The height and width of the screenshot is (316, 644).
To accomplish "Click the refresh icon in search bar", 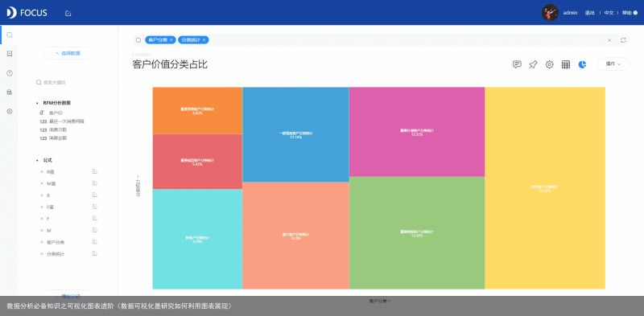I will pyautogui.click(x=623, y=40).
